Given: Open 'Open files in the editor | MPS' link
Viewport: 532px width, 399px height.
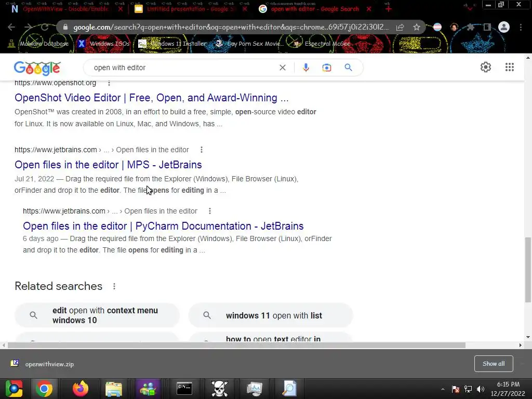Looking at the screenshot, I should click(108, 165).
